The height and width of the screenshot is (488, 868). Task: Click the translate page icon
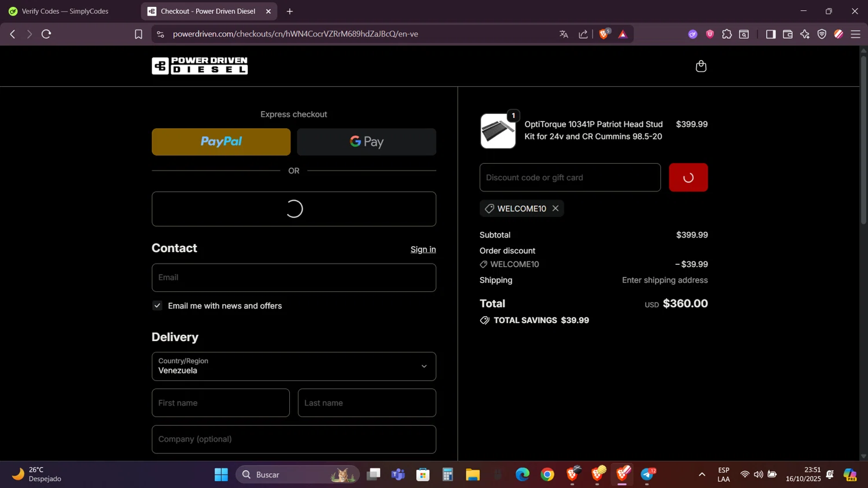tap(564, 34)
